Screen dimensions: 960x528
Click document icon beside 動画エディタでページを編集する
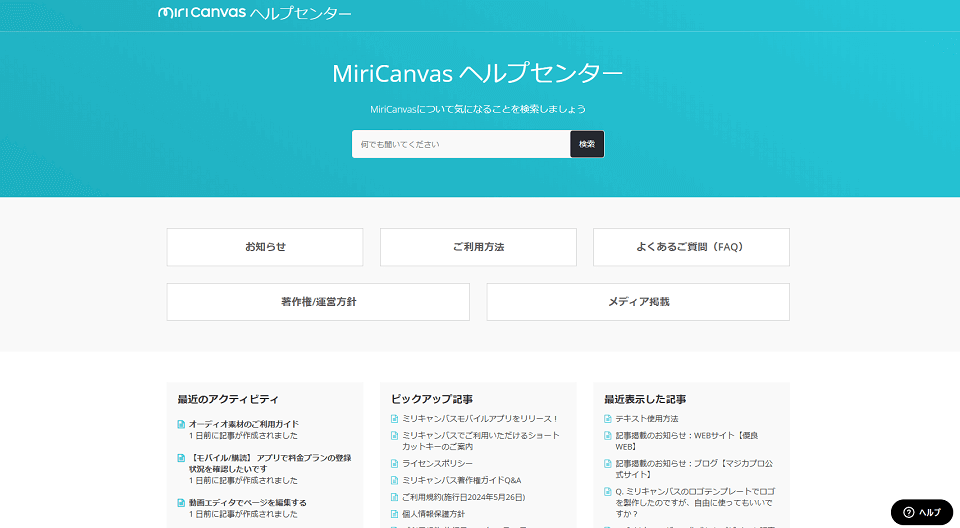point(181,502)
